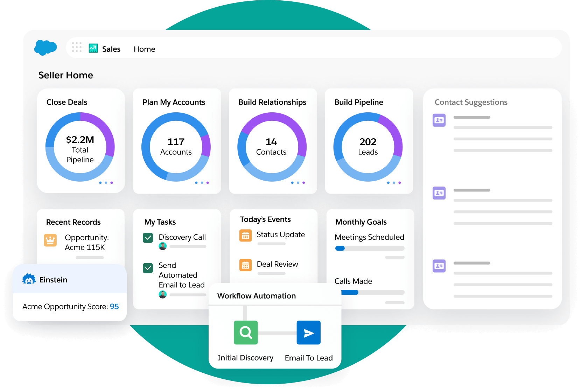Select the Sales app icon
Screen dimensions: 588x392
(93, 48)
